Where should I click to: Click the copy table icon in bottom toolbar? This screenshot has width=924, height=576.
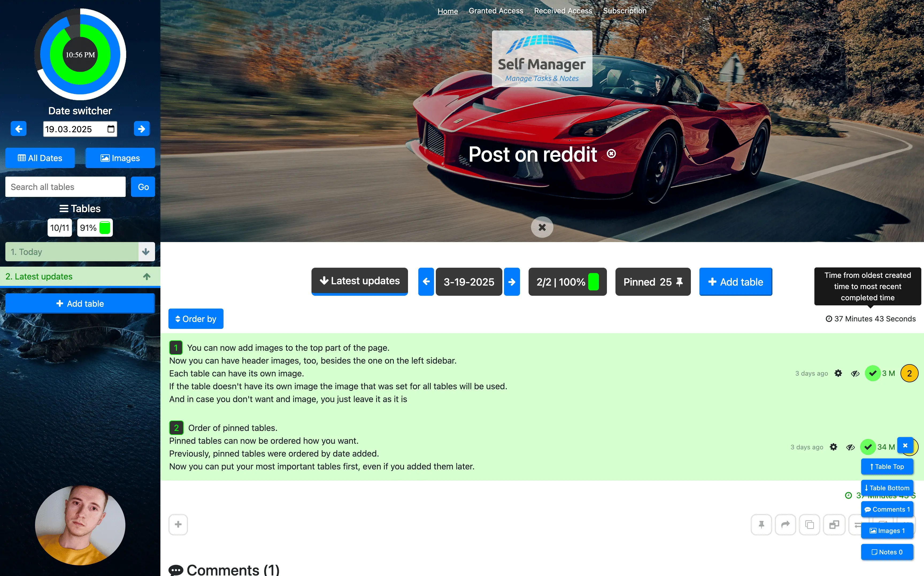coord(809,525)
